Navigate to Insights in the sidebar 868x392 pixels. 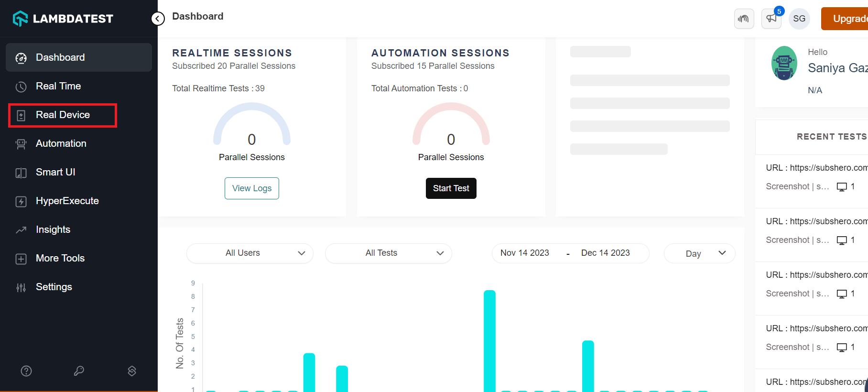pos(53,229)
